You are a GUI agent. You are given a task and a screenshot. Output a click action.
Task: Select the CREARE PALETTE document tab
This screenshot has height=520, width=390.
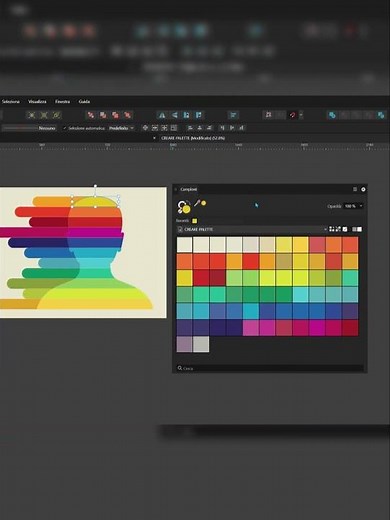pos(193,138)
